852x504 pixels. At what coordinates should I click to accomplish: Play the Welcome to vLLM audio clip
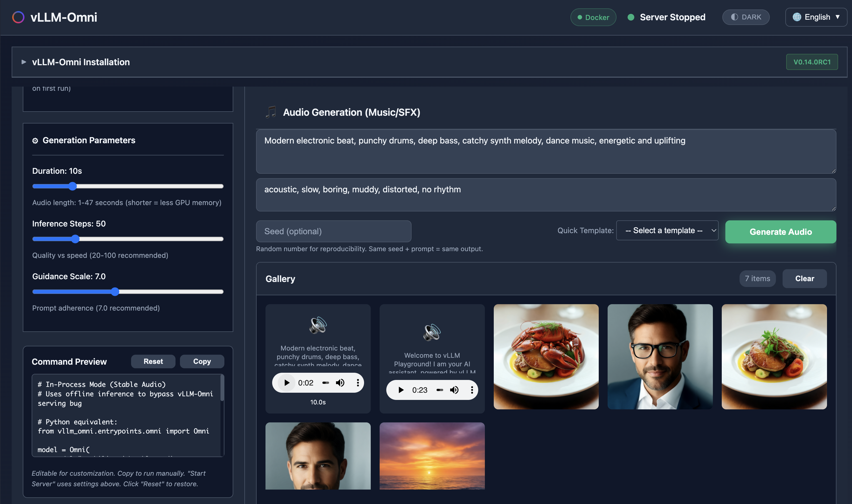(x=401, y=390)
